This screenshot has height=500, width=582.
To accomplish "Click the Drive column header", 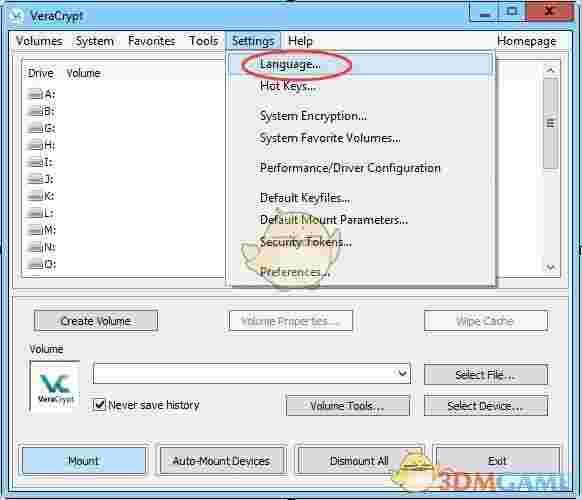I will 41,73.
